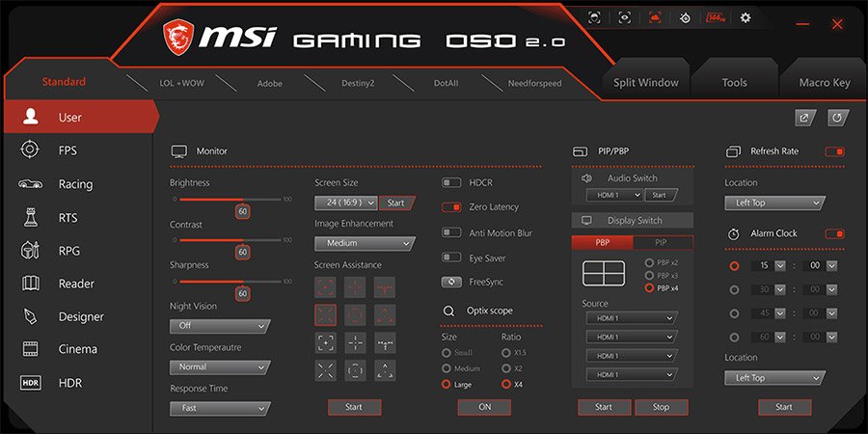The image size is (868, 434).
Task: Open the Response Time Fast dropdown
Action: click(220, 408)
